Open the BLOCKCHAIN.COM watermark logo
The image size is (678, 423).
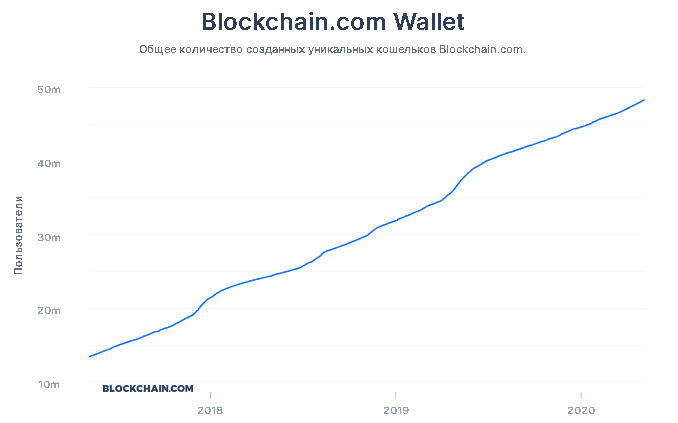tap(148, 388)
